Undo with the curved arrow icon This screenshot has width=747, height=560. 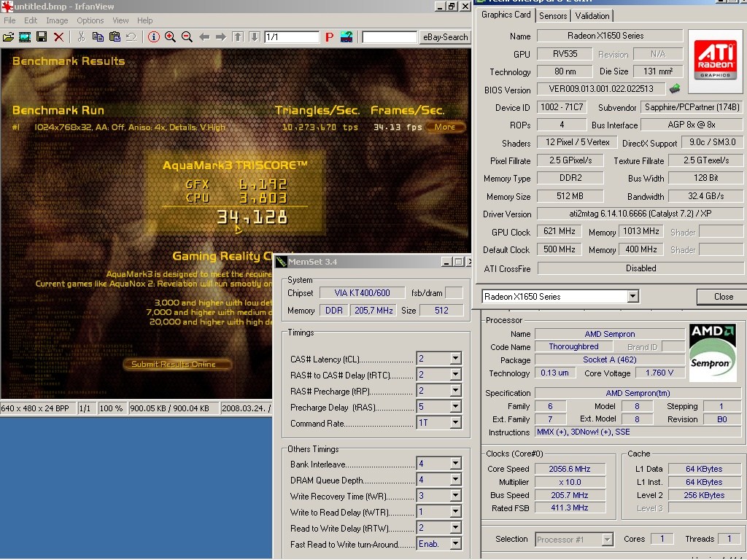pyautogui.click(x=131, y=37)
